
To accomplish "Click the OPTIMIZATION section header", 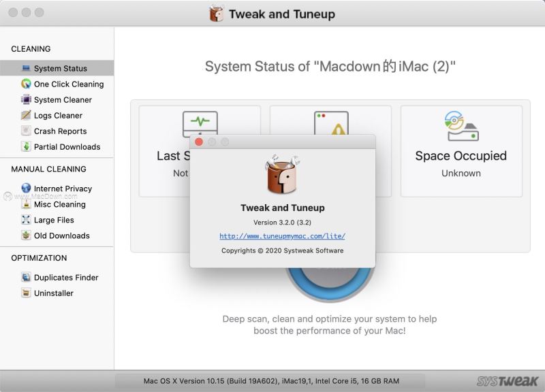I will pos(39,258).
